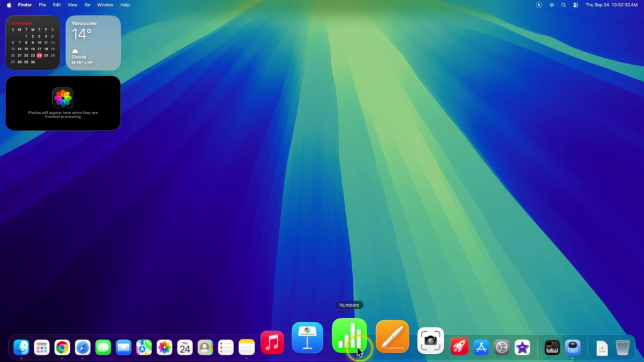
Task: Click the date and time in menu bar
Action: click(611, 5)
